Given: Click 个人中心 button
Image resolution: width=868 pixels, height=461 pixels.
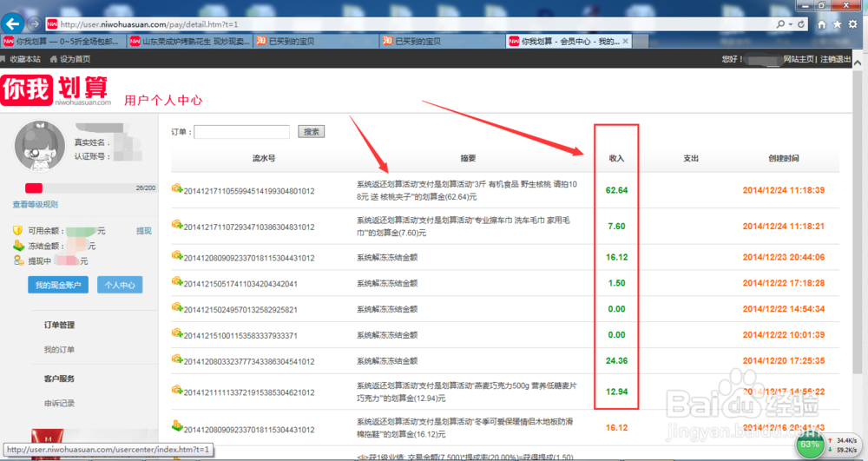Looking at the screenshot, I should tap(120, 285).
